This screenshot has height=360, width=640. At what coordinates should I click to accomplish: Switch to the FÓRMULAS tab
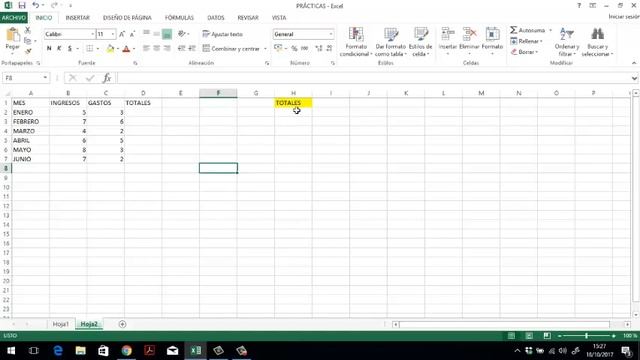coord(179,18)
